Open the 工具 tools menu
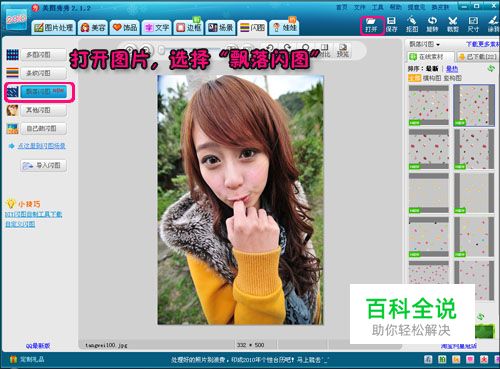 point(378,7)
